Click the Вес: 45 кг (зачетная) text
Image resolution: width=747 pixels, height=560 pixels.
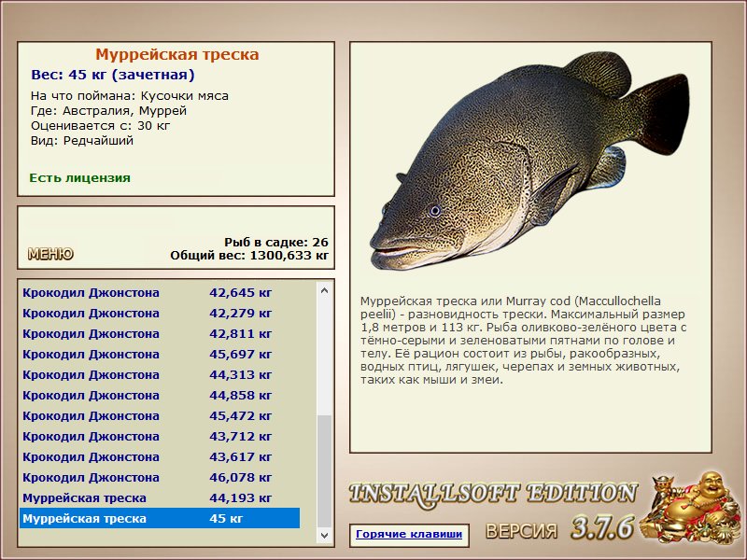tap(112, 75)
